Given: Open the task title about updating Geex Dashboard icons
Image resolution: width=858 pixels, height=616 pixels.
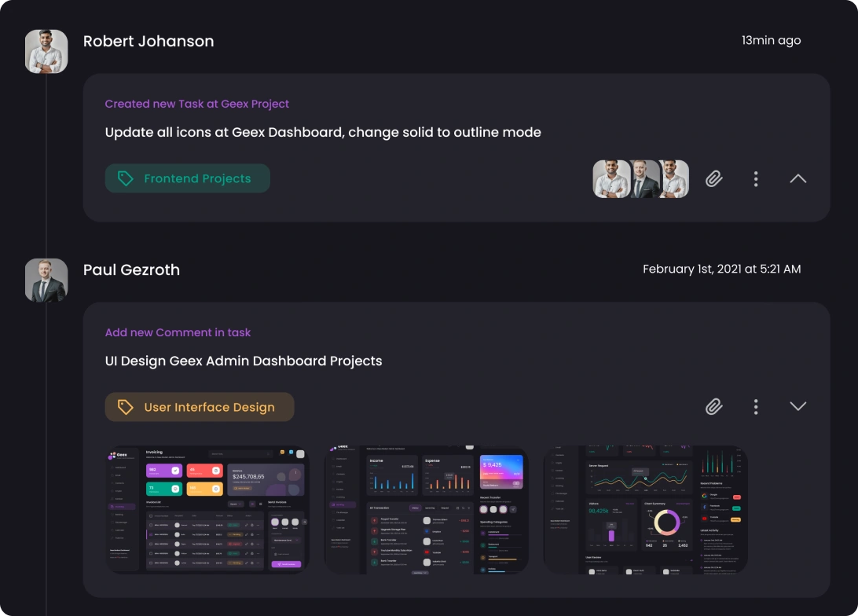Looking at the screenshot, I should point(323,132).
